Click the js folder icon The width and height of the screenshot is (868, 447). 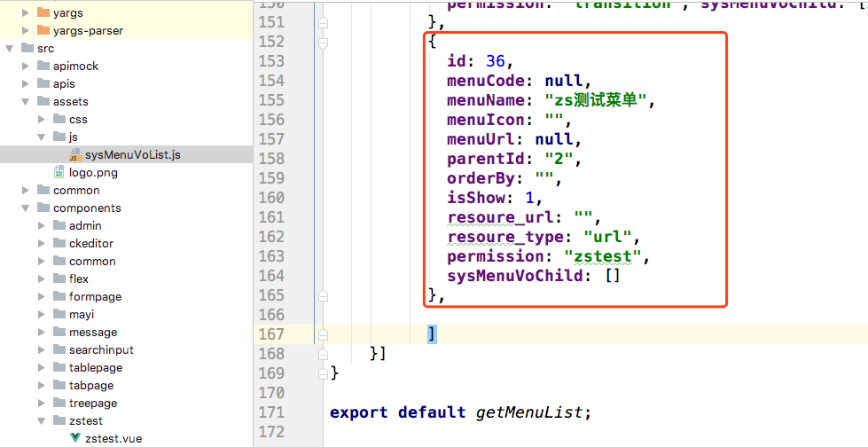pyautogui.click(x=59, y=137)
